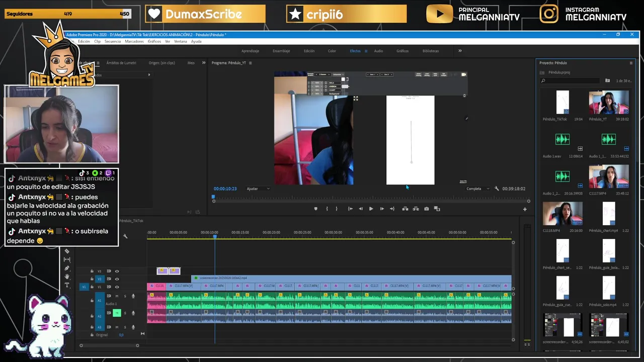
Task: Export frame camera icon
Action: click(426, 209)
